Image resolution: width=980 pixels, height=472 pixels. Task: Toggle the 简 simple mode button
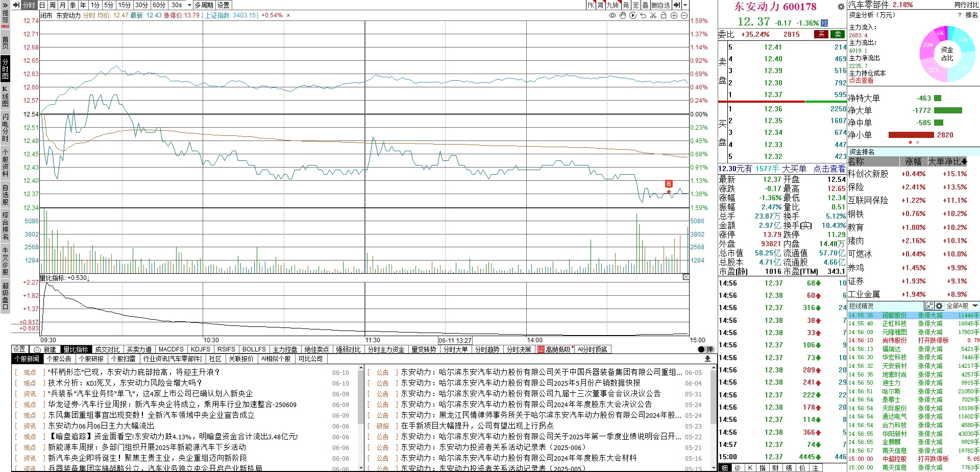tap(601, 5)
